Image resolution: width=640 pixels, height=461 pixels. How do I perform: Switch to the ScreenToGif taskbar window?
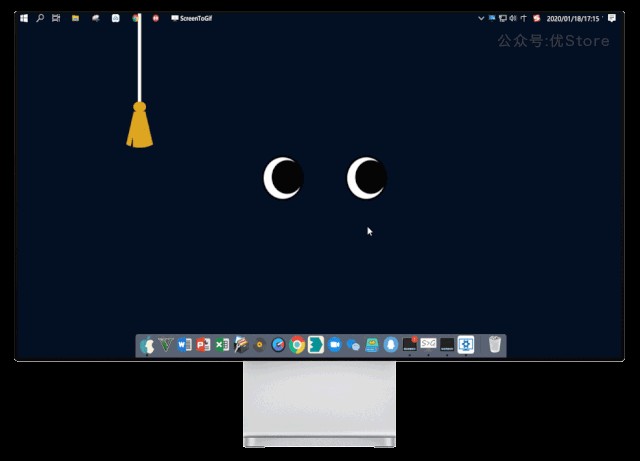192,18
